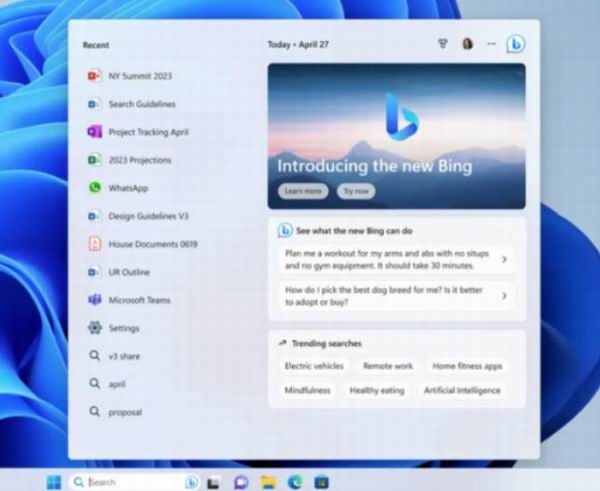Select Home fitness apps trending search
This screenshot has width=600, height=491.
pos(467,366)
